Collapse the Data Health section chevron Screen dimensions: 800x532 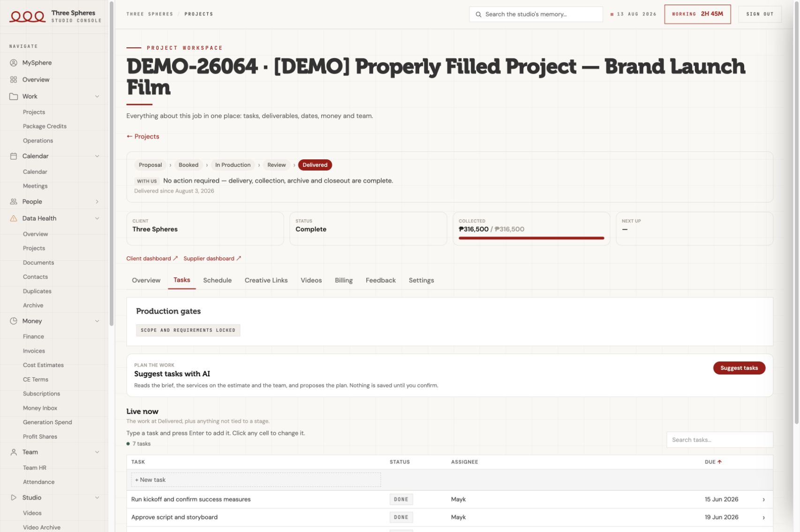click(97, 218)
